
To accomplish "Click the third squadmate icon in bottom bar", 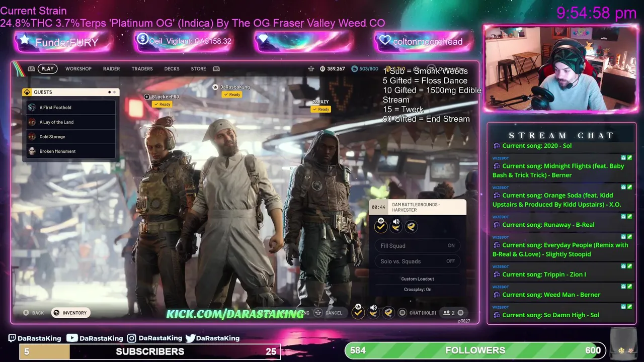I will tap(388, 313).
